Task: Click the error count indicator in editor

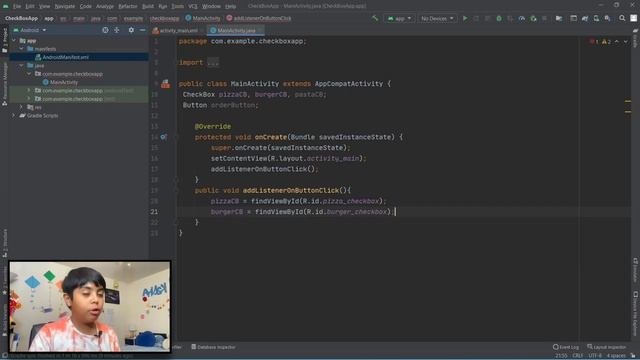Action: pyautogui.click(x=594, y=42)
